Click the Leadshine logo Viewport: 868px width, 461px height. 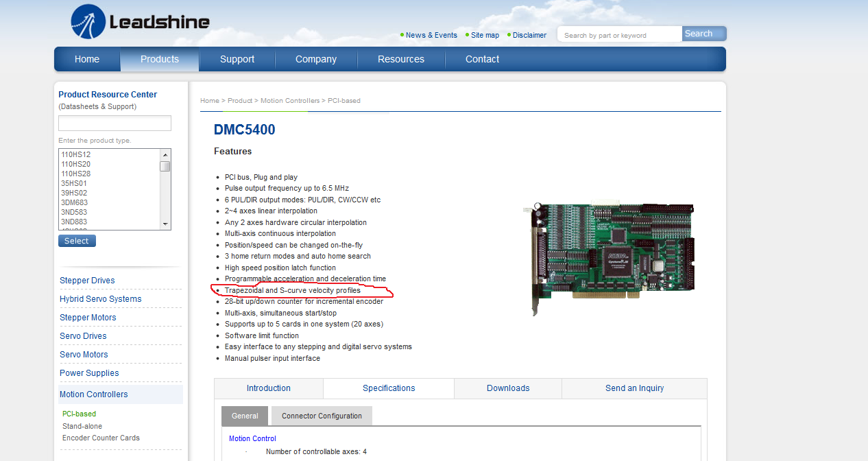tap(140, 22)
